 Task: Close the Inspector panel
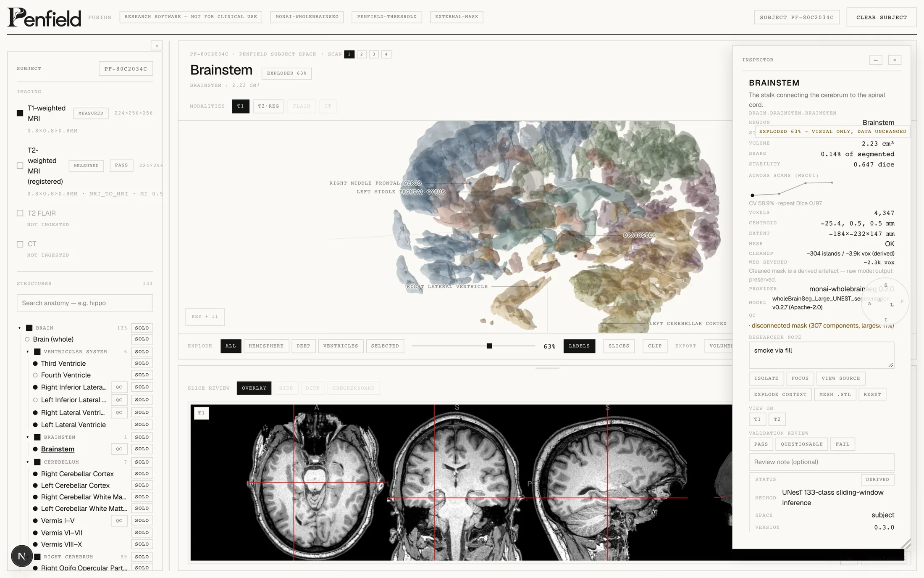tap(895, 60)
